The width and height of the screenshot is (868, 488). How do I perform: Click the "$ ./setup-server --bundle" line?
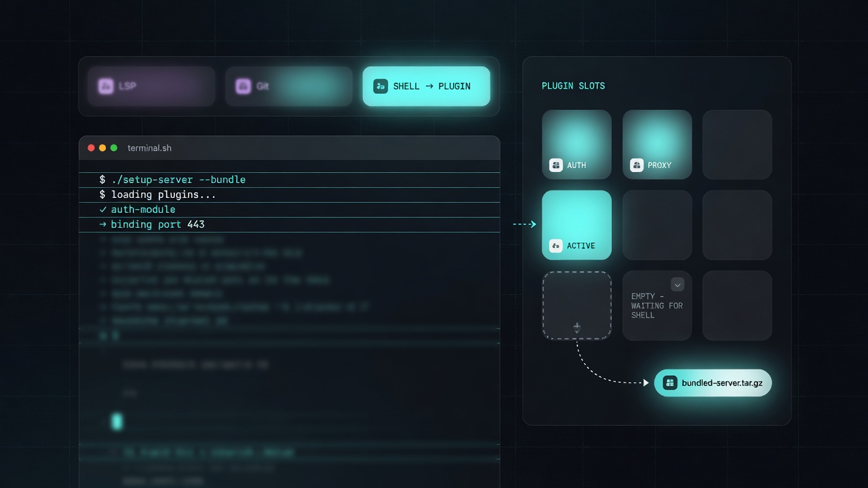(290, 180)
